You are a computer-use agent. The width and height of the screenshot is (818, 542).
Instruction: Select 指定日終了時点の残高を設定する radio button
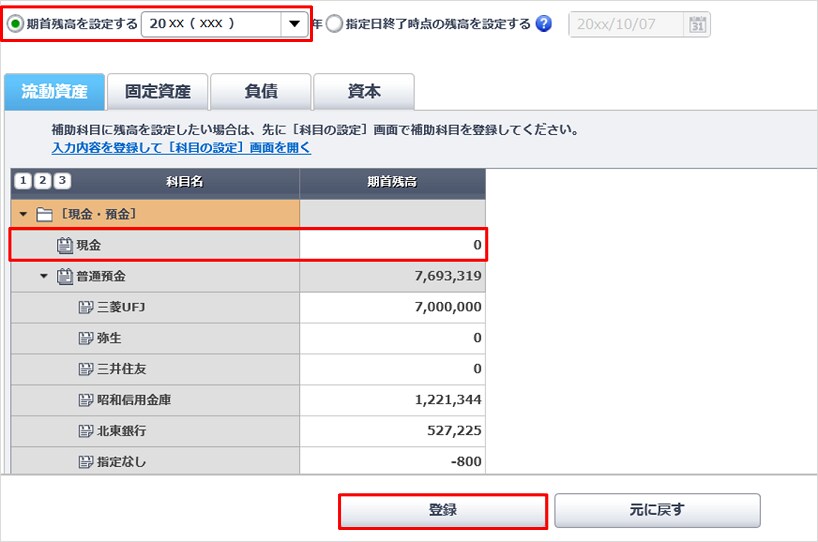coord(333,24)
